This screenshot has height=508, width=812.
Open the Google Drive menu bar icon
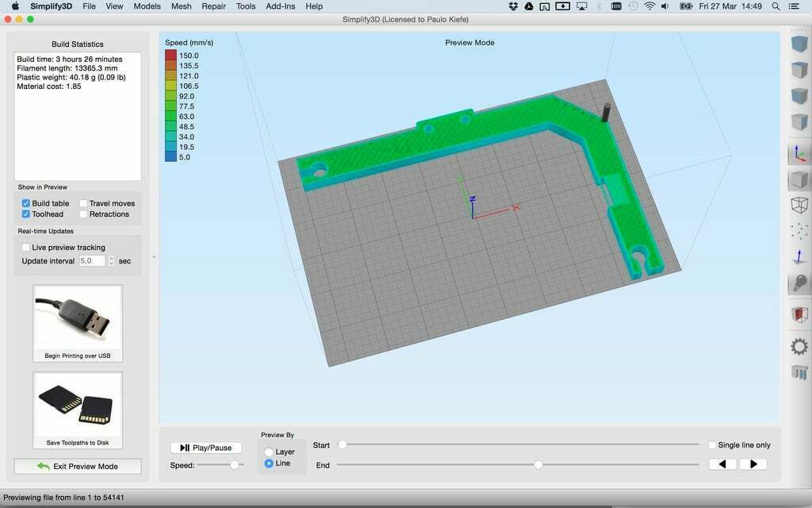click(529, 6)
